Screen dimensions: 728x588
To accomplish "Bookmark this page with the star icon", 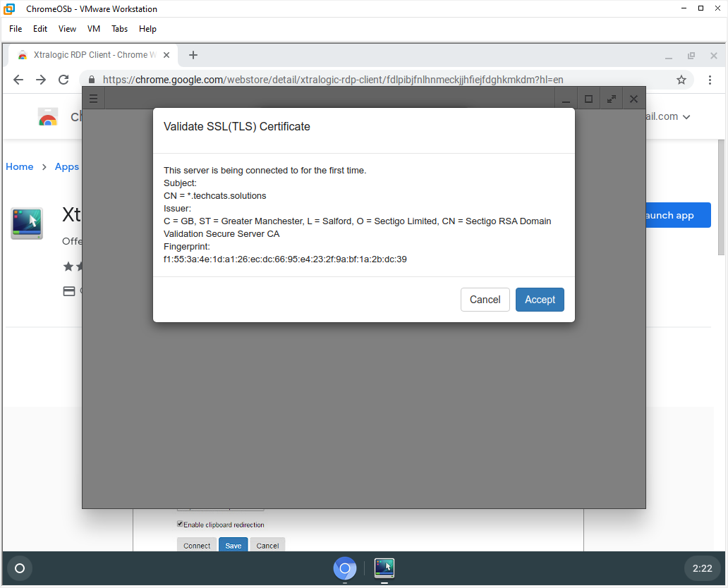I will 681,80.
